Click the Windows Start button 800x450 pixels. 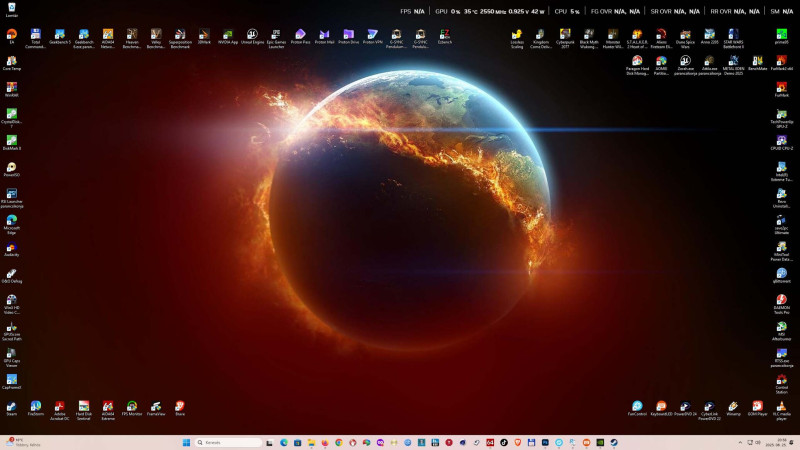pos(185,442)
